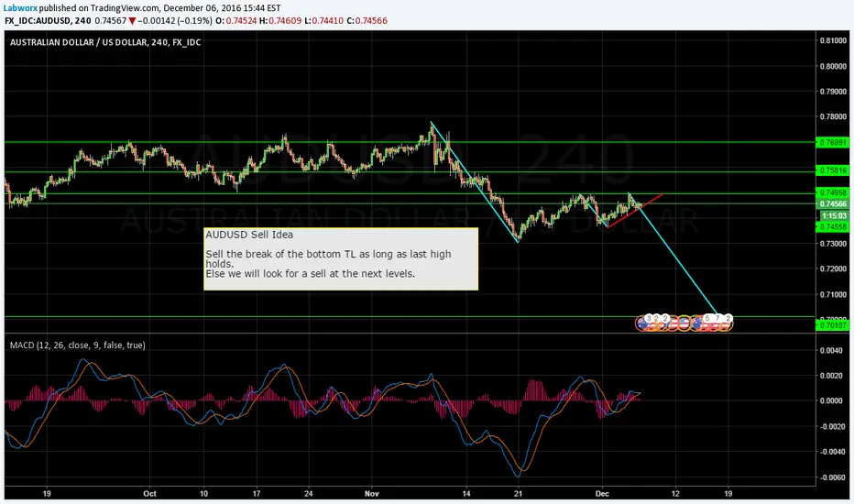Click the 0.80000 price axis tick
The width and height of the screenshot is (854, 504).
pos(833,67)
